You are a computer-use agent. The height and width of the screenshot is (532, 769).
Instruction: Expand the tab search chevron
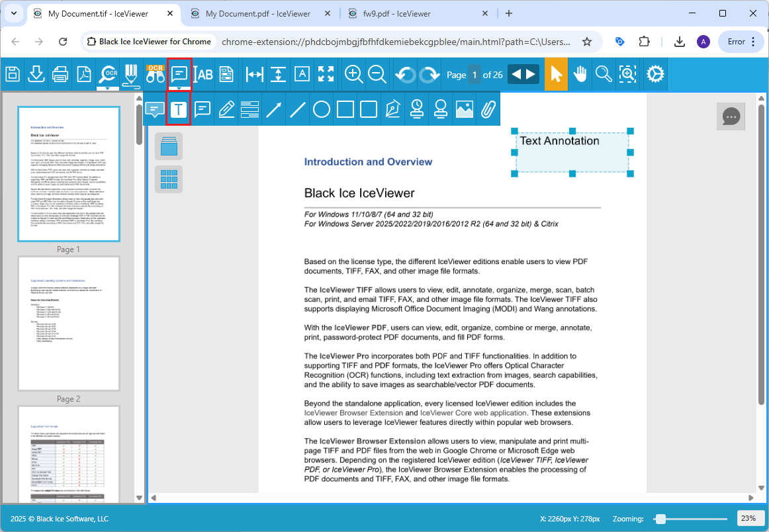(x=14, y=13)
